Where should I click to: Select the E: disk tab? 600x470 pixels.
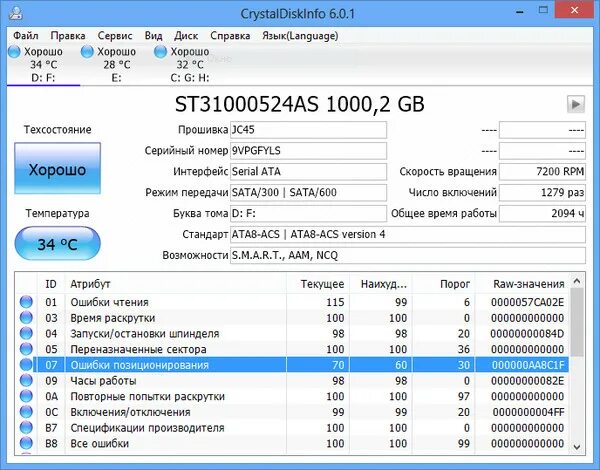point(116,65)
